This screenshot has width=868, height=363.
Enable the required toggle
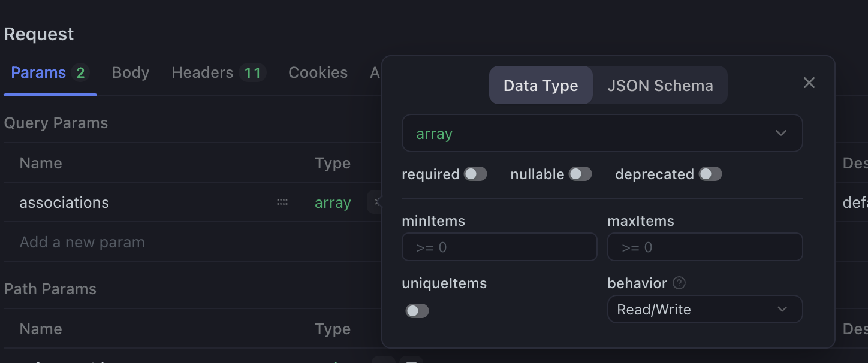click(x=475, y=174)
